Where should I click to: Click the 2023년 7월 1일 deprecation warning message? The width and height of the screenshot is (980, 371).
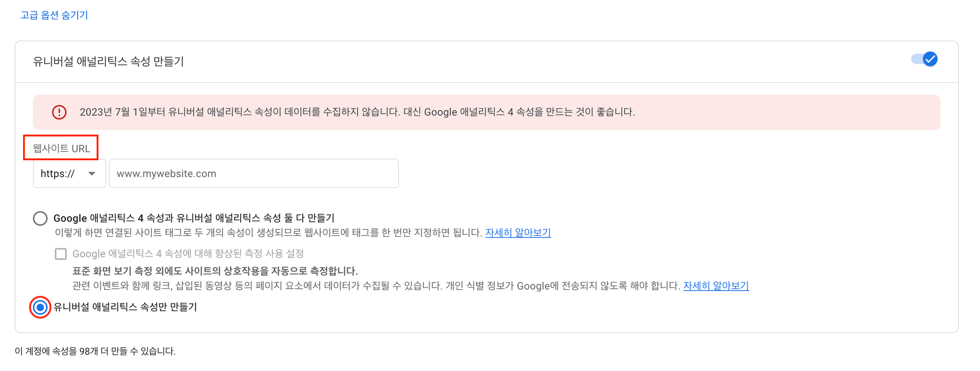357,112
